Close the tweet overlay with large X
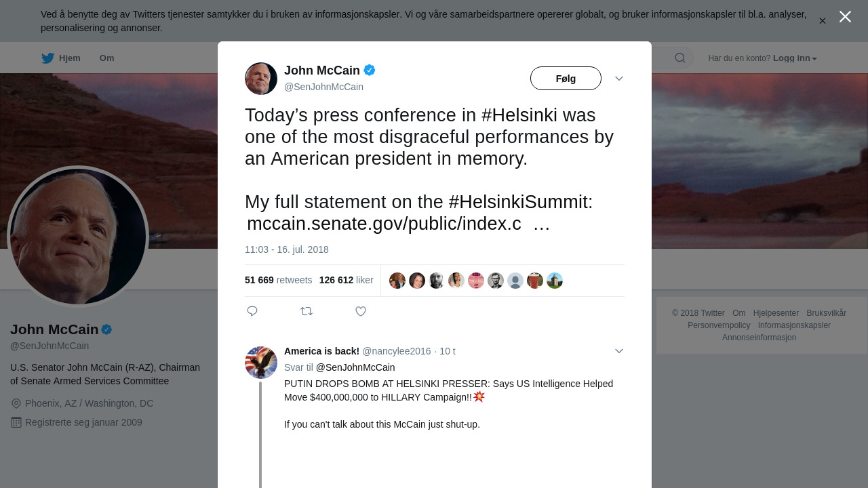The height and width of the screenshot is (488, 868). (x=845, y=17)
